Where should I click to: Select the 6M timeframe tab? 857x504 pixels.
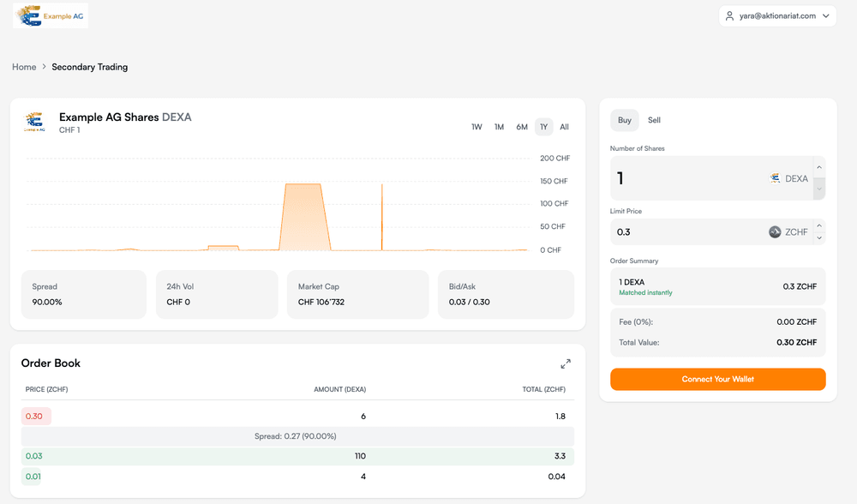(522, 126)
